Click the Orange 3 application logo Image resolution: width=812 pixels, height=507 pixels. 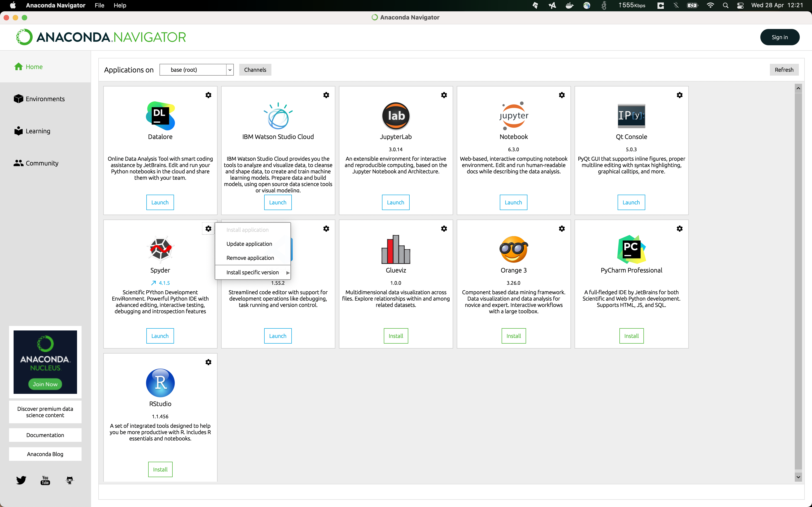[513, 249]
